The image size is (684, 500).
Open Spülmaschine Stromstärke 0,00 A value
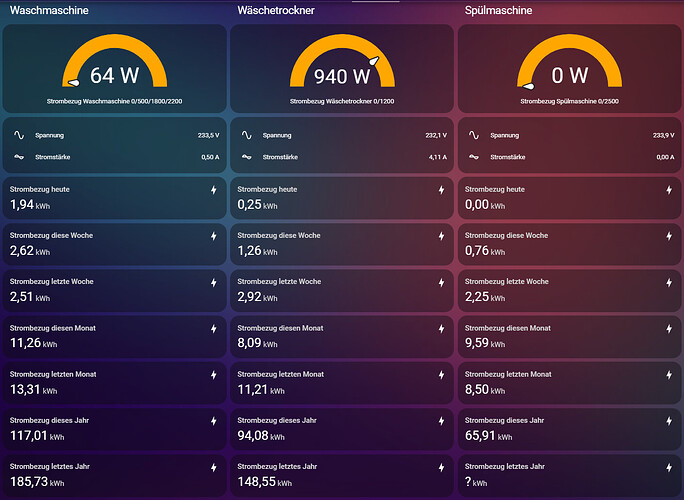(x=665, y=157)
